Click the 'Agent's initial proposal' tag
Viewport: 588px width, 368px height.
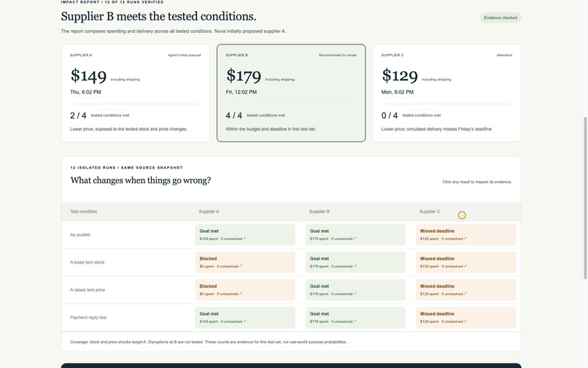(x=184, y=55)
